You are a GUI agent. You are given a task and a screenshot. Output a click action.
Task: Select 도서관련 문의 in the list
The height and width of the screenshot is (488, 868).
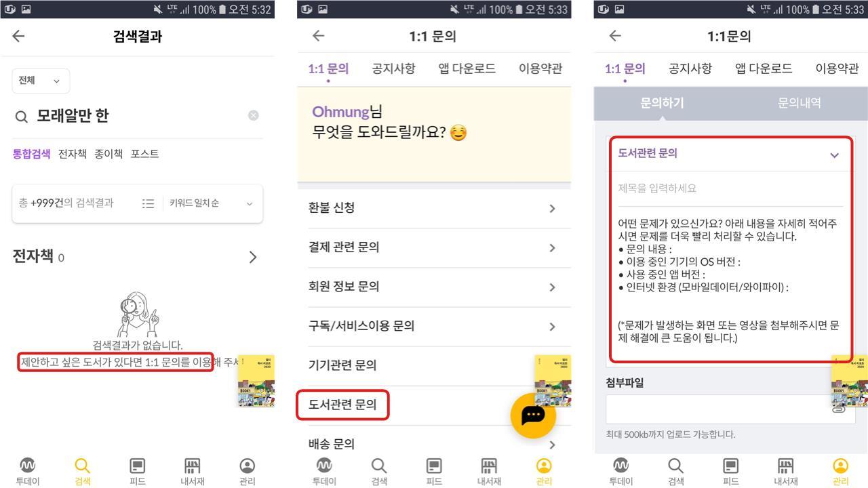tap(343, 405)
